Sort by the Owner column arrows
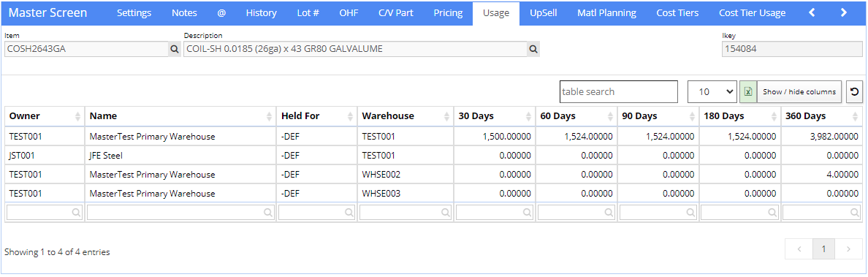This screenshot has width=868, height=277. 77,116
